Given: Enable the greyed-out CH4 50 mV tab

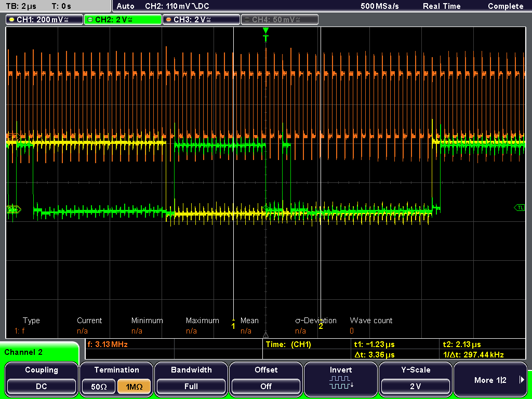Looking at the screenshot, I should pos(280,20).
